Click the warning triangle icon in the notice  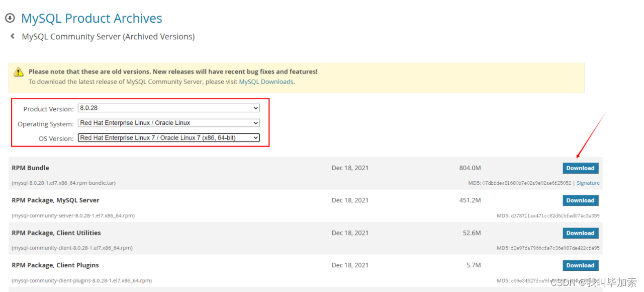(19, 71)
